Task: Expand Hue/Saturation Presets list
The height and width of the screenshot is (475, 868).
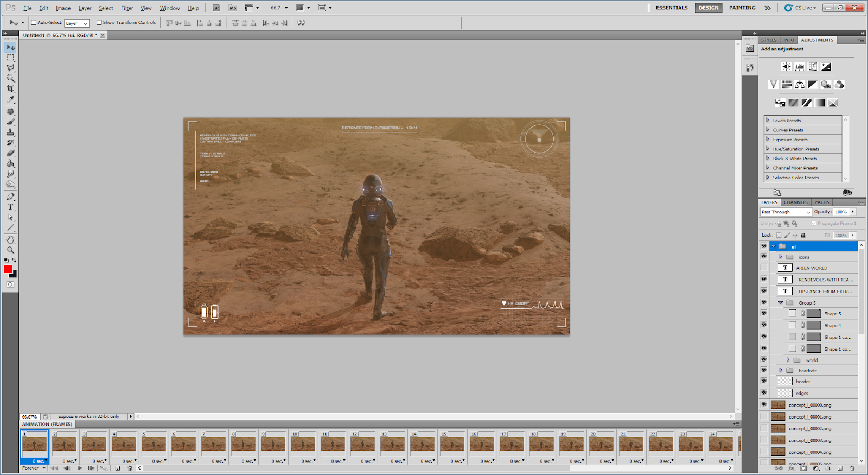Action: (768, 148)
